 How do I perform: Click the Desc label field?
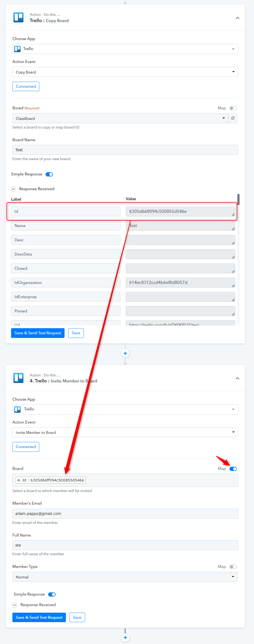pos(66,240)
